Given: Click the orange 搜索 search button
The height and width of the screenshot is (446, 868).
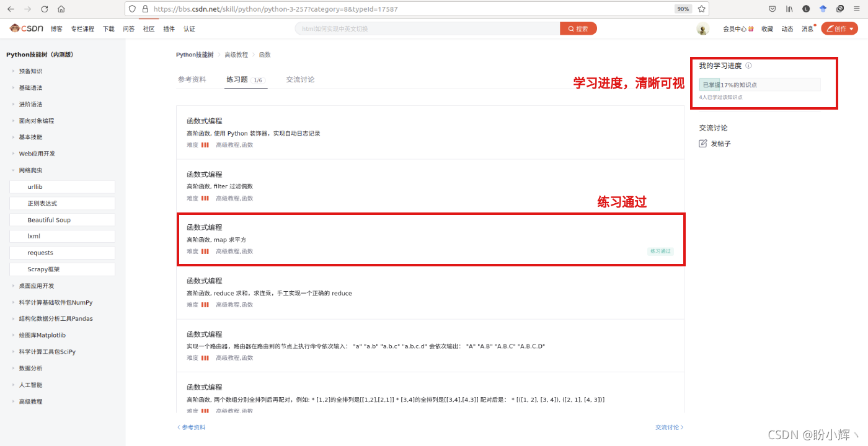Looking at the screenshot, I should pyautogui.click(x=578, y=28).
